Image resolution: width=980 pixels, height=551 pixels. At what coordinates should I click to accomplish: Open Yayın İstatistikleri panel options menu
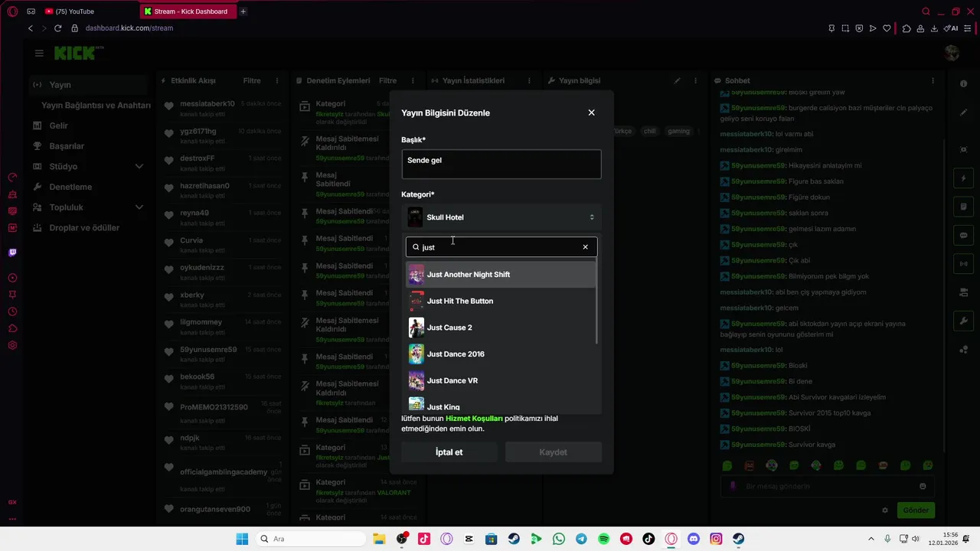click(528, 80)
